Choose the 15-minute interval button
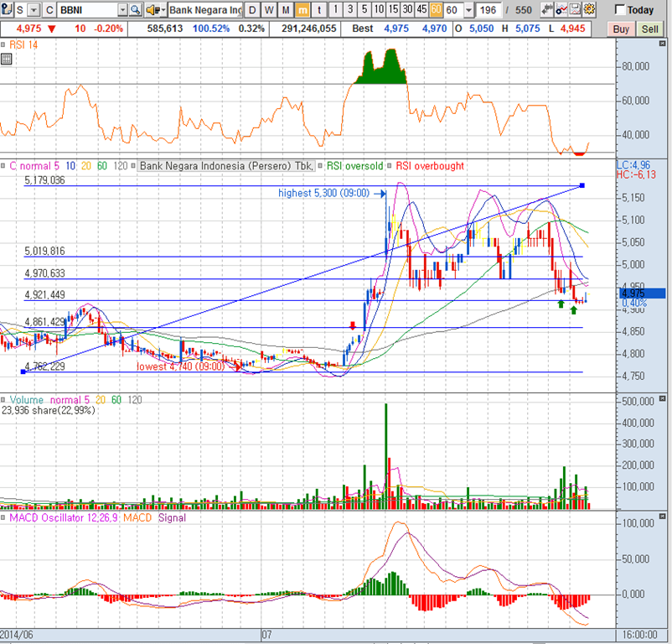This screenshot has width=672, height=644. [x=393, y=9]
